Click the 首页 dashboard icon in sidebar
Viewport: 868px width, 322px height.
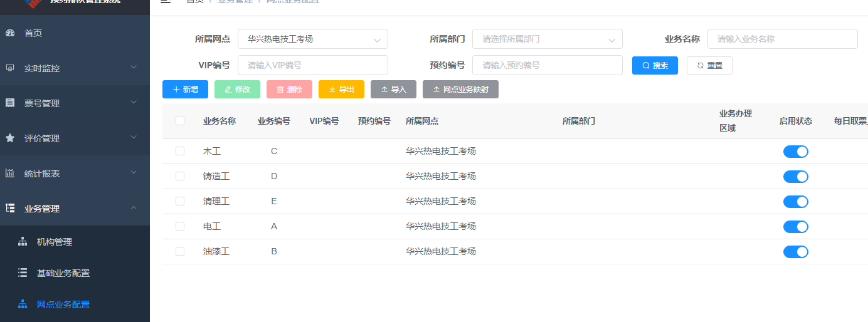[10, 33]
